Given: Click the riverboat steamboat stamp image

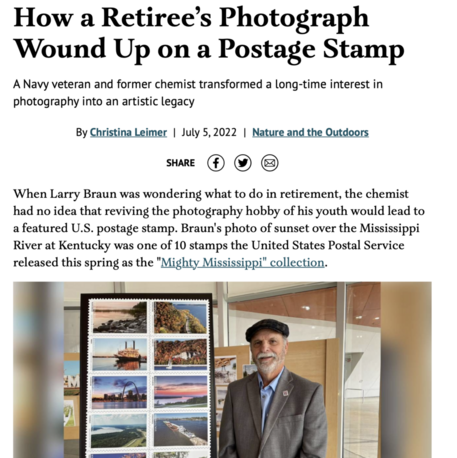Looking at the screenshot, I should (x=119, y=354).
